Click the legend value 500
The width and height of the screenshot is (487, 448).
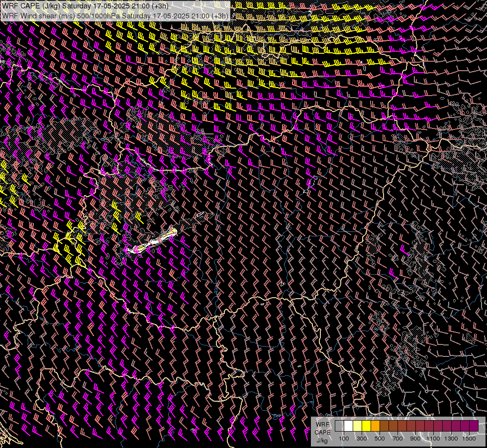[380, 439]
